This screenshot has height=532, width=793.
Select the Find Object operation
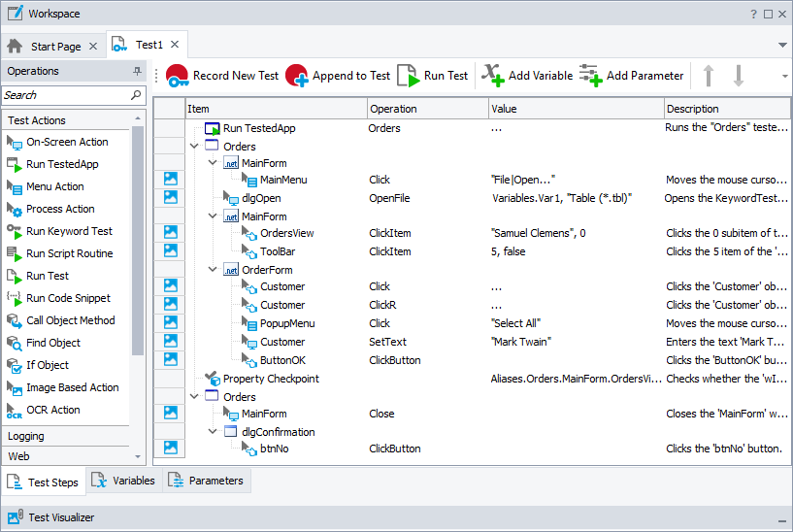44,343
